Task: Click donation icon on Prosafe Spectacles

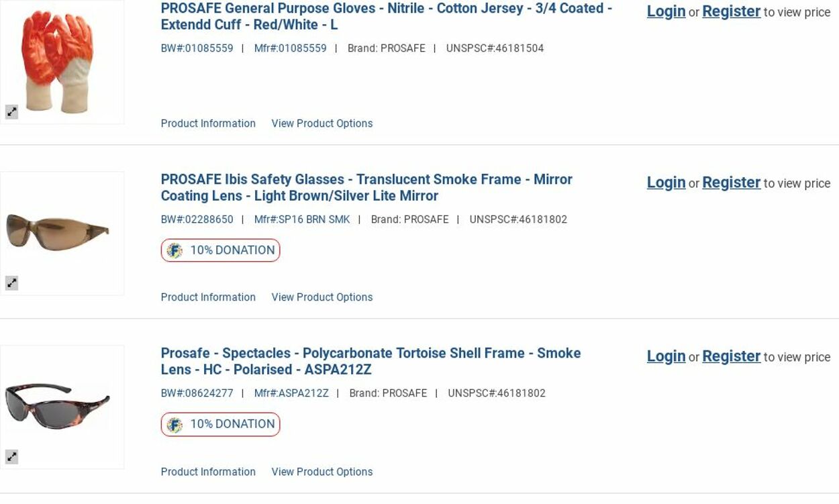Action: [175, 424]
